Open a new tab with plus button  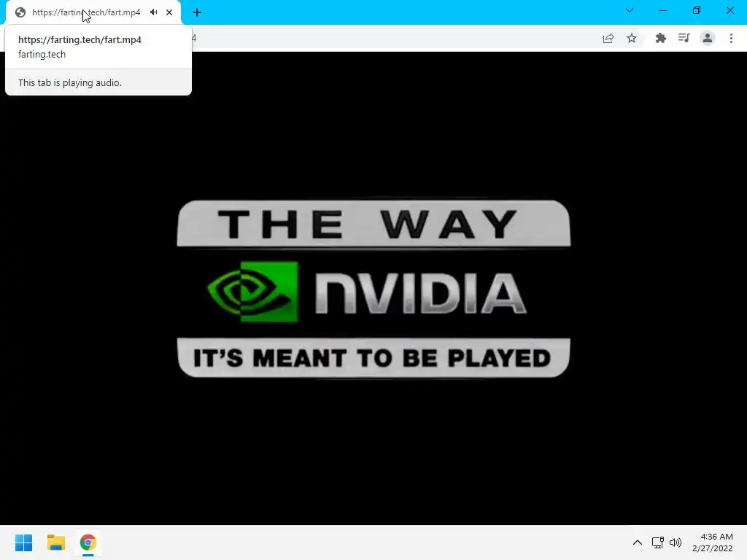coord(197,12)
